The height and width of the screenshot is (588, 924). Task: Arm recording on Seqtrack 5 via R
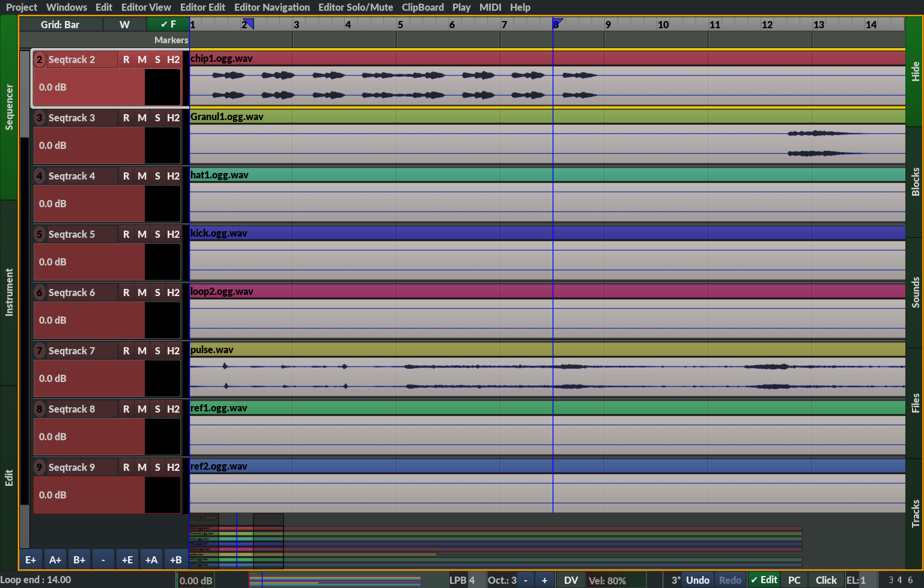point(126,234)
